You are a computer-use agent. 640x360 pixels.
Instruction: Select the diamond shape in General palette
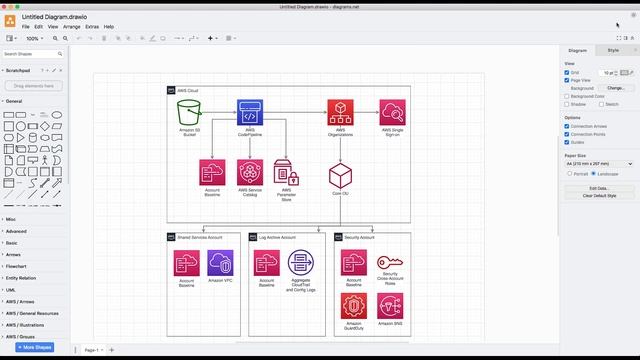coord(45,126)
